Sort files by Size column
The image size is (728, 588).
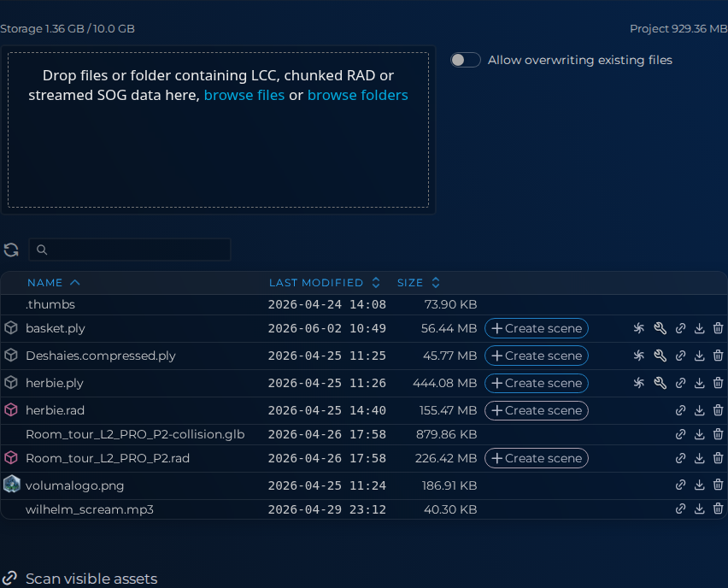419,283
